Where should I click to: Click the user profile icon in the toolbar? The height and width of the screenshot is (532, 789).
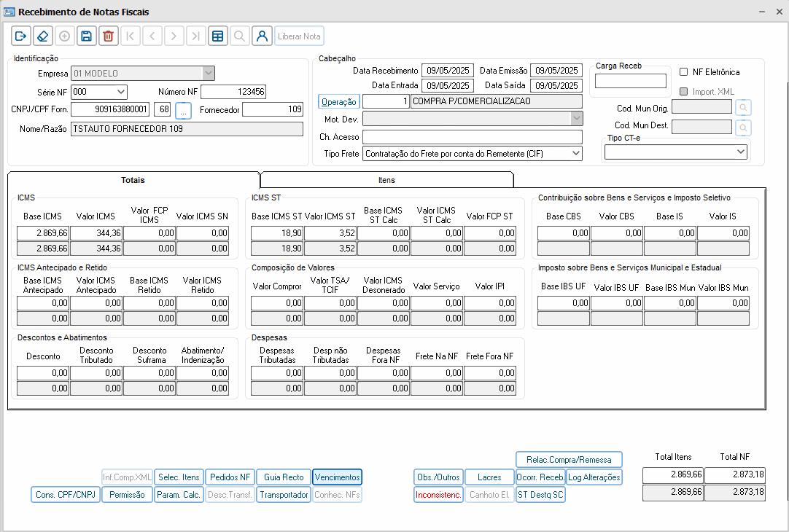point(262,36)
